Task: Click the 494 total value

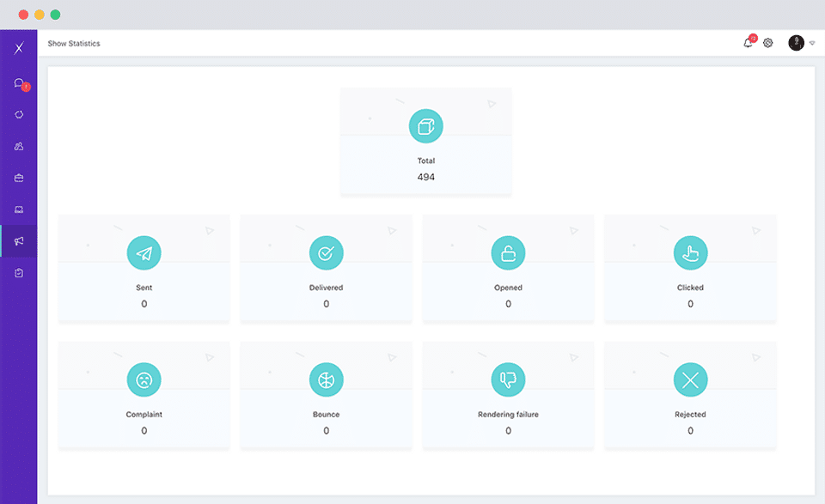Action: point(426,177)
